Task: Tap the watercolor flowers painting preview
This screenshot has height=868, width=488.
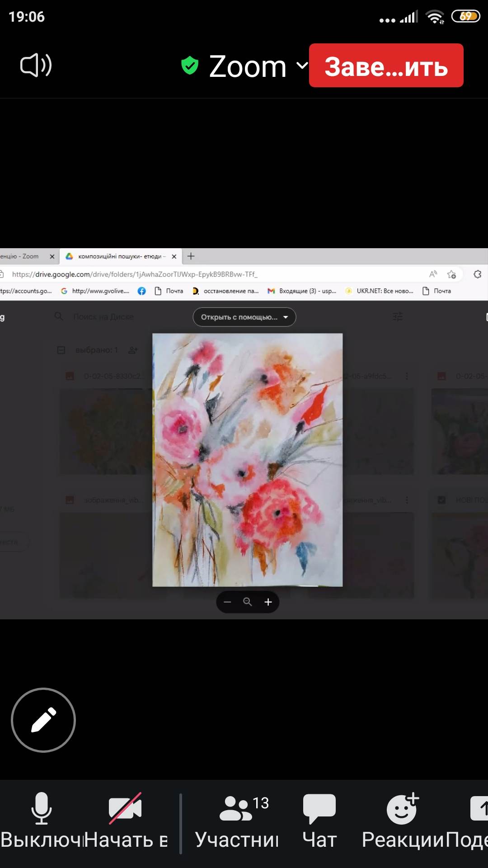Action: point(247,459)
